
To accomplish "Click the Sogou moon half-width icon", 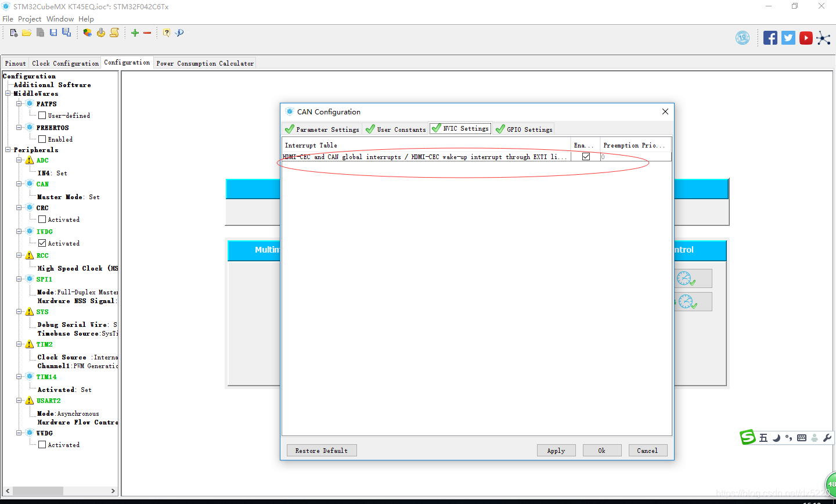I will (x=776, y=438).
